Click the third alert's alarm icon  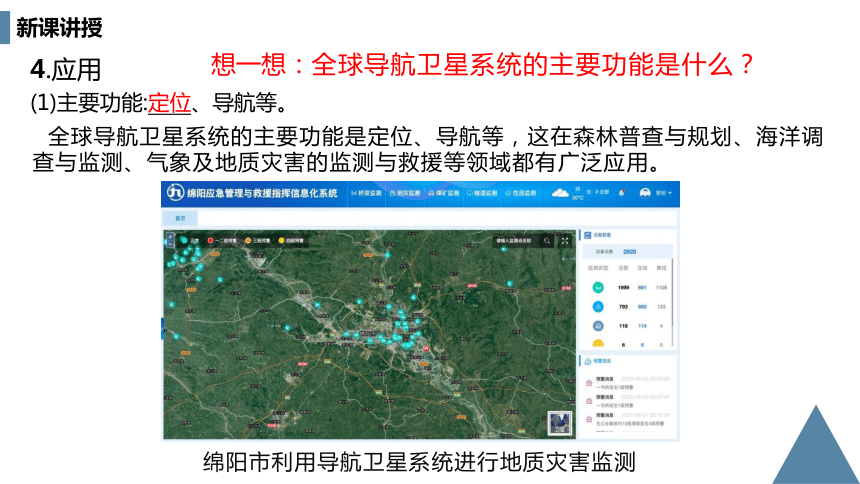(x=589, y=419)
